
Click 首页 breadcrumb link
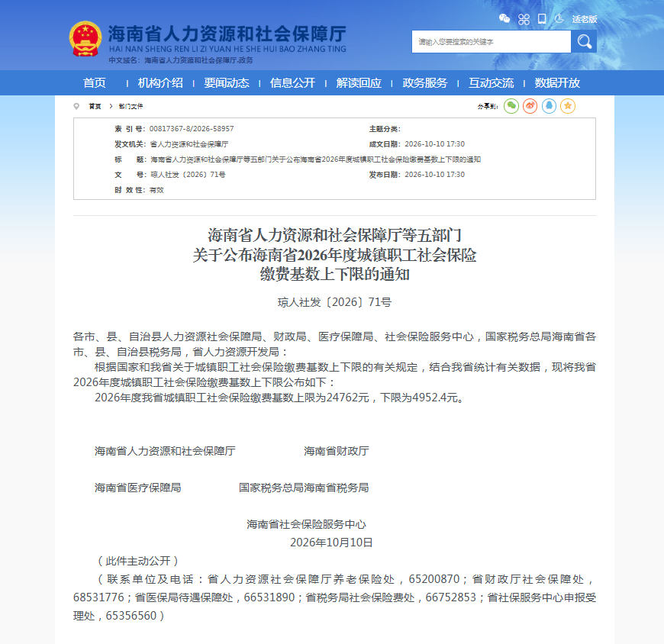[95, 106]
